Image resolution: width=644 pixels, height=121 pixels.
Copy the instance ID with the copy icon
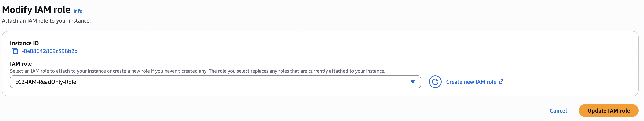[x=15, y=51]
